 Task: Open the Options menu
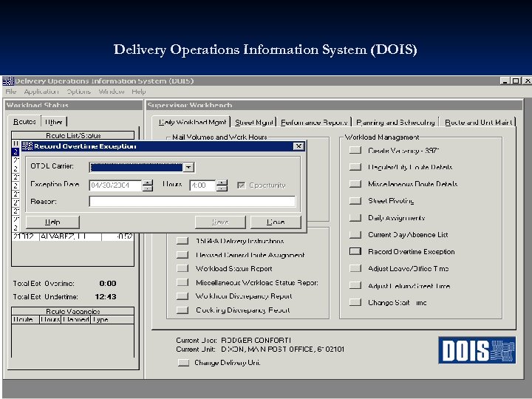tap(79, 92)
